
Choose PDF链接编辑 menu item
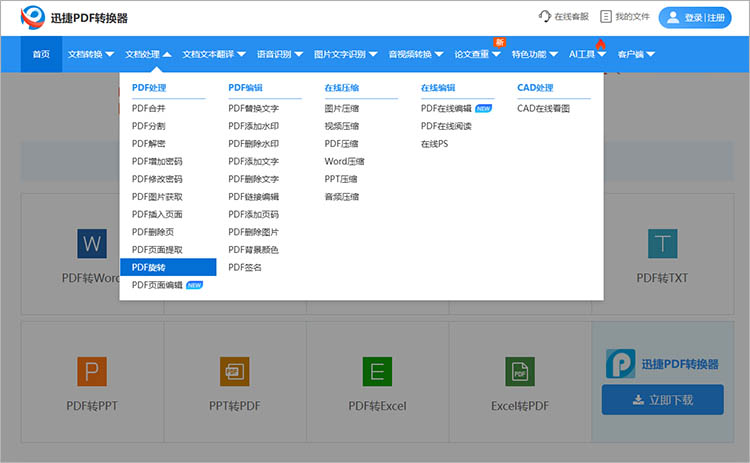click(254, 197)
